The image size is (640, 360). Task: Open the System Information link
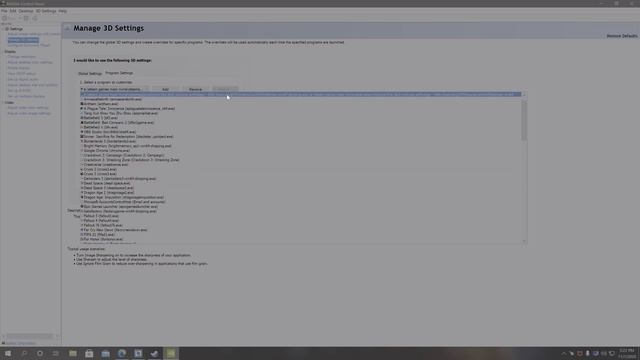(x=20, y=343)
